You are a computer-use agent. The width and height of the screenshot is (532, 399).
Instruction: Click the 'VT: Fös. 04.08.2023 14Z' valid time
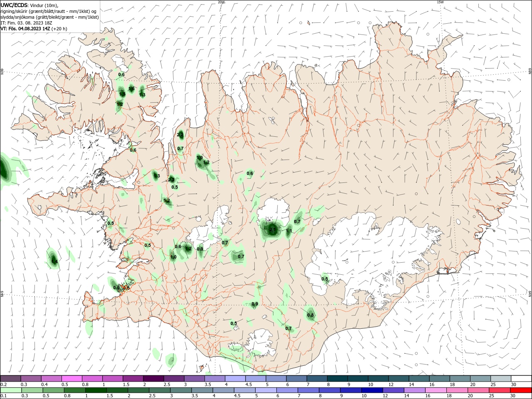[x=25, y=29]
